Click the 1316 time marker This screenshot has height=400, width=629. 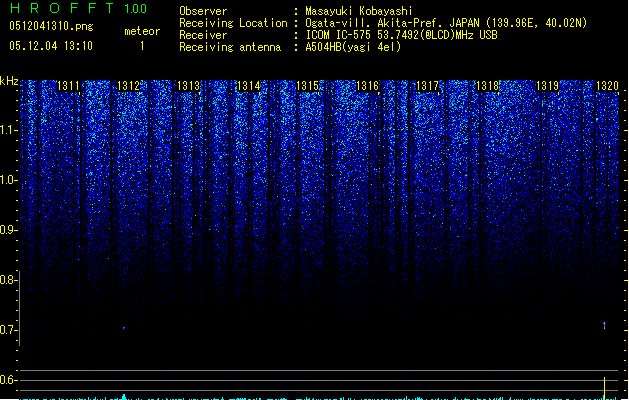[367, 86]
